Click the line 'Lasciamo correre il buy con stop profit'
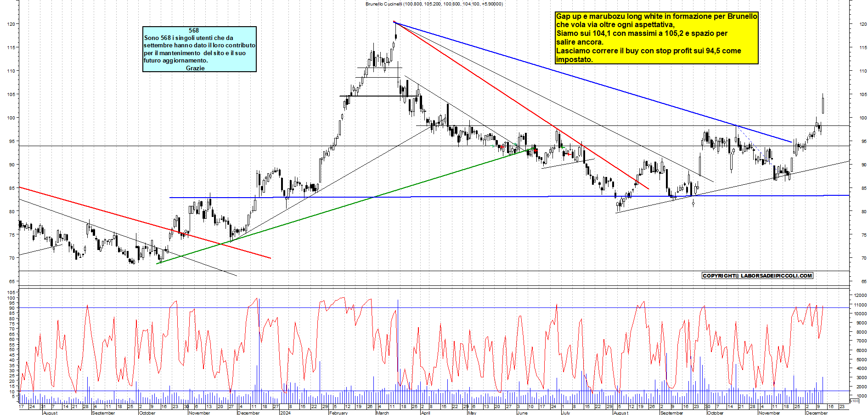 [x=648, y=51]
